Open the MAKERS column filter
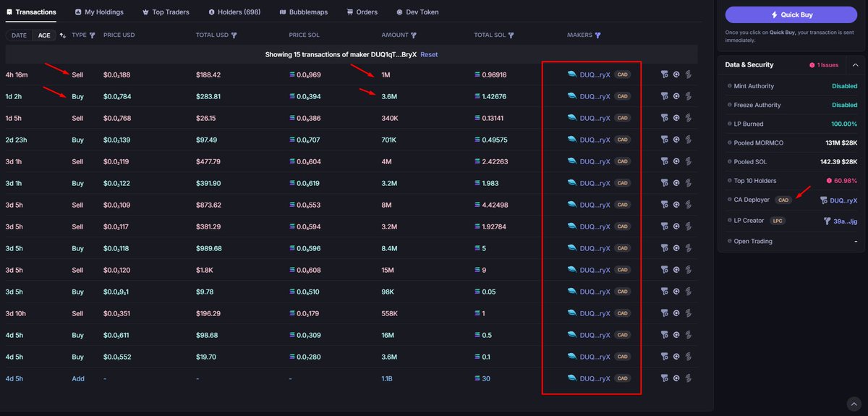Image resolution: width=868 pixels, height=416 pixels. (x=597, y=35)
